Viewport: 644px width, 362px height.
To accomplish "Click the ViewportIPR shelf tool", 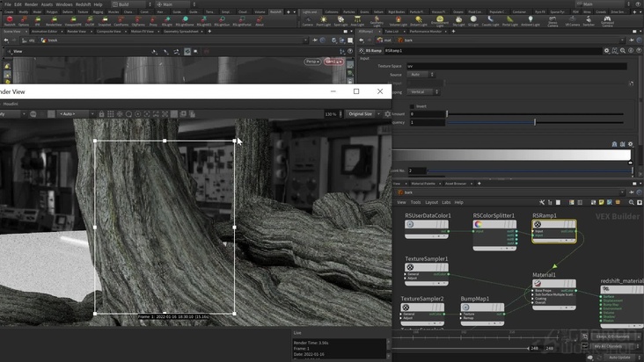I will (73, 20).
